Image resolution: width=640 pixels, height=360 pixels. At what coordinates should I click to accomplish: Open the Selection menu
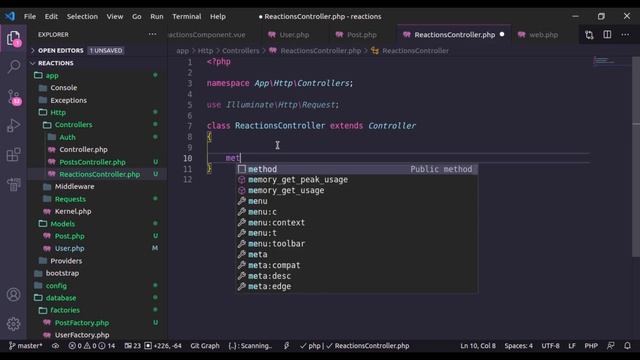pyautogui.click(x=82, y=16)
